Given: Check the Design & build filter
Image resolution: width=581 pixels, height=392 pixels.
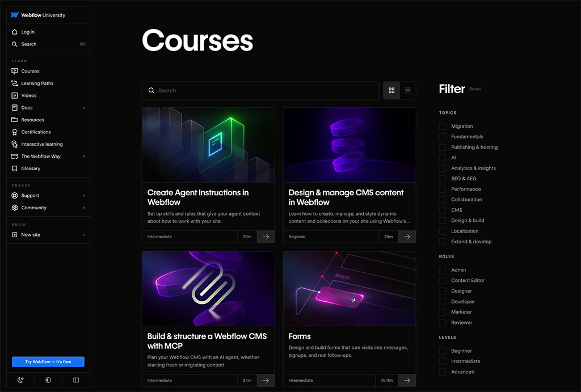Looking at the screenshot, I should (x=443, y=221).
